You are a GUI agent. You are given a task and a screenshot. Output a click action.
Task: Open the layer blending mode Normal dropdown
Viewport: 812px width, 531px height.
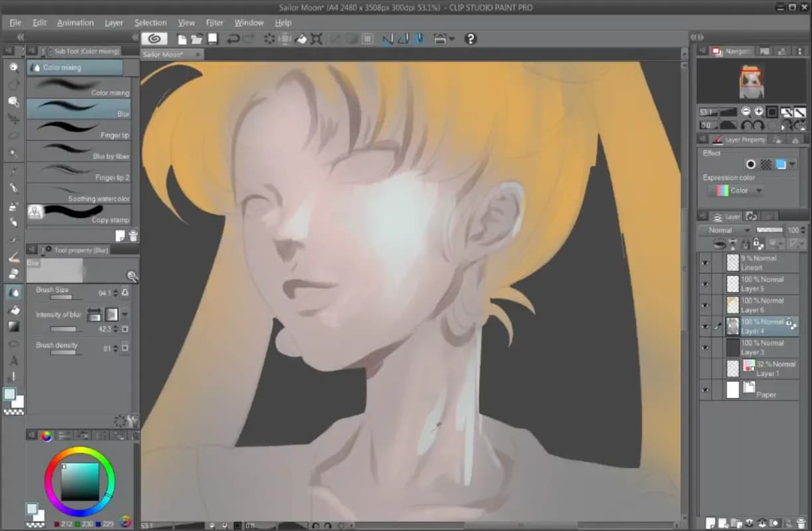724,230
